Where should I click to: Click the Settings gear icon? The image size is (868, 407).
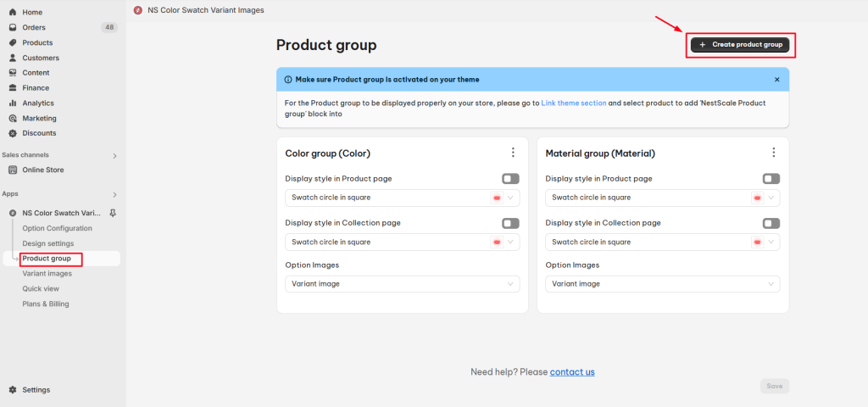point(13,390)
